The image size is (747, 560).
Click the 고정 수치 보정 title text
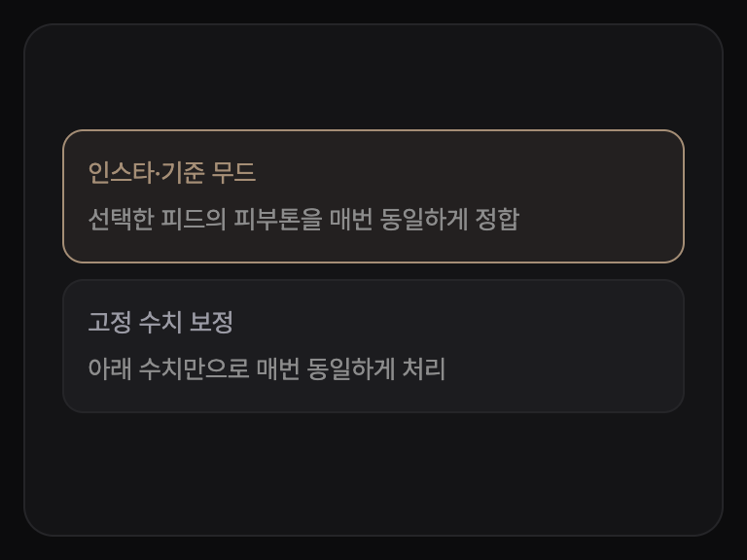pos(160,322)
